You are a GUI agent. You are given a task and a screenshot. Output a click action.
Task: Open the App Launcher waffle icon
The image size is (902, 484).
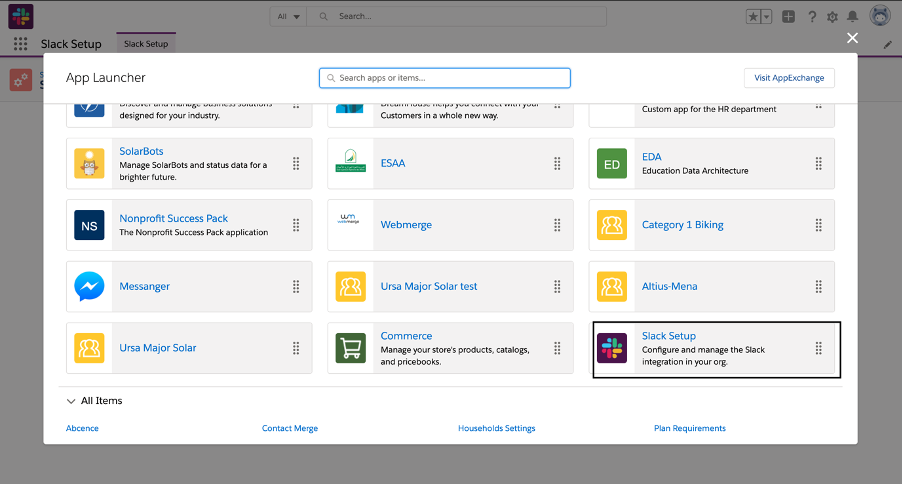click(21, 44)
